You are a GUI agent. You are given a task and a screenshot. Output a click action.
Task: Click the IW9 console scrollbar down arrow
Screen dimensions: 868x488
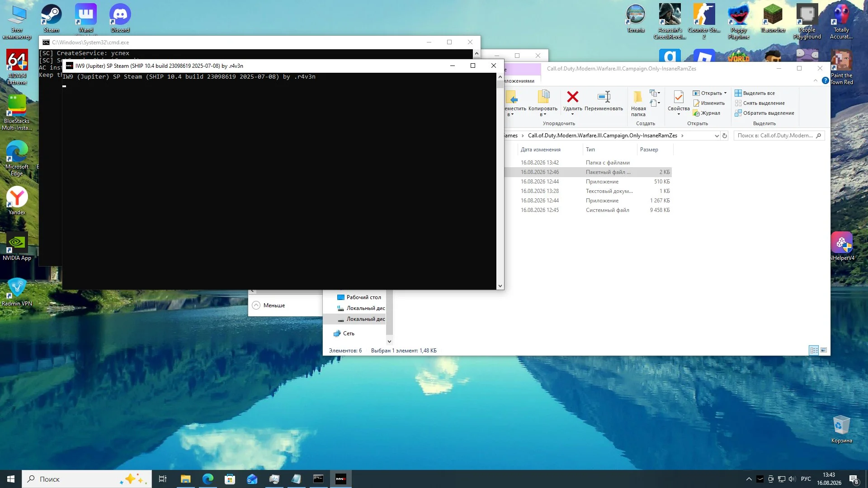(x=500, y=286)
